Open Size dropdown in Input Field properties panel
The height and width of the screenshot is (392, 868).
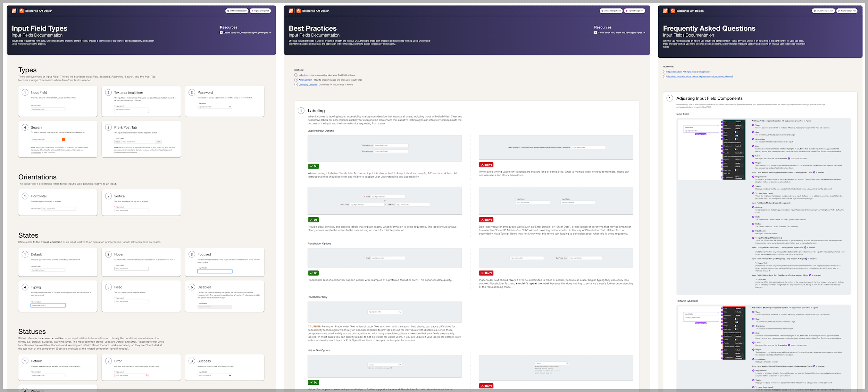[x=740, y=125]
